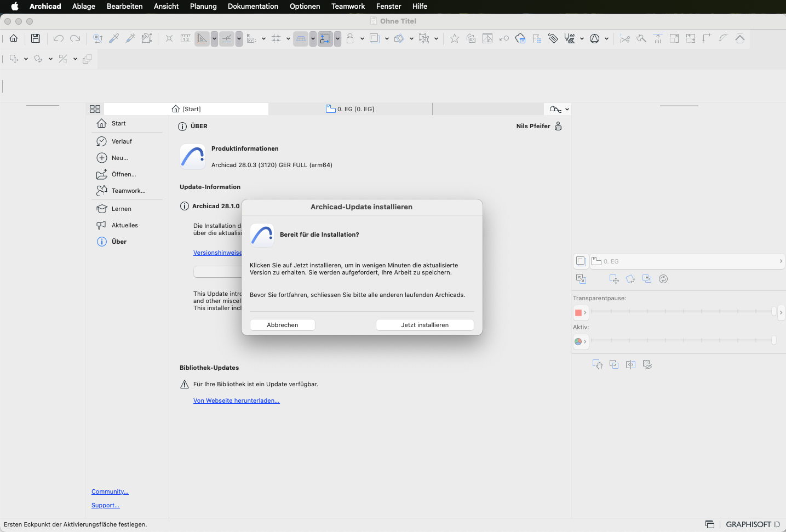Click the scissors split icon
Image resolution: width=786 pixels, height=532 pixels.
pos(625,38)
